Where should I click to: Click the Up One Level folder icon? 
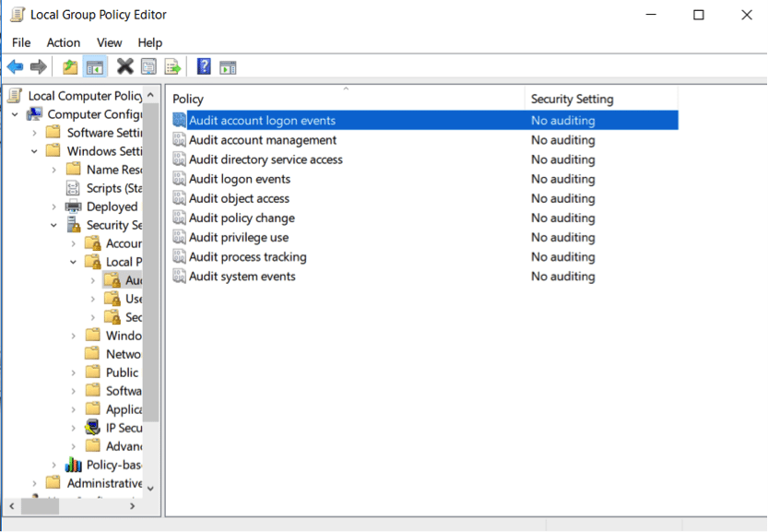[70, 66]
